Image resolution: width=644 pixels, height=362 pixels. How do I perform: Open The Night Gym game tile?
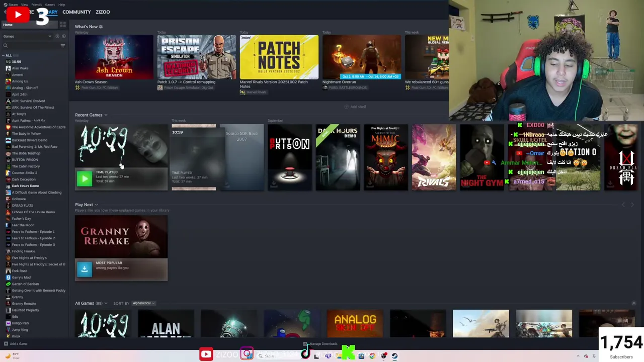click(482, 157)
